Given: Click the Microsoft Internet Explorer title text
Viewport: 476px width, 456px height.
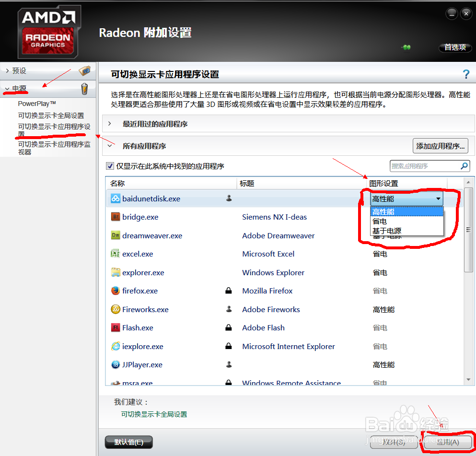Looking at the screenshot, I should (x=289, y=346).
